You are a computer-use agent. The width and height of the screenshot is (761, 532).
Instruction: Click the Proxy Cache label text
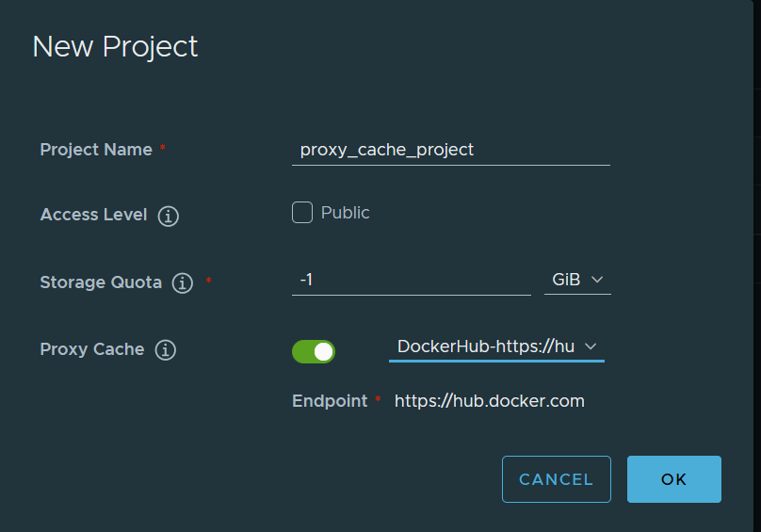[x=92, y=349]
